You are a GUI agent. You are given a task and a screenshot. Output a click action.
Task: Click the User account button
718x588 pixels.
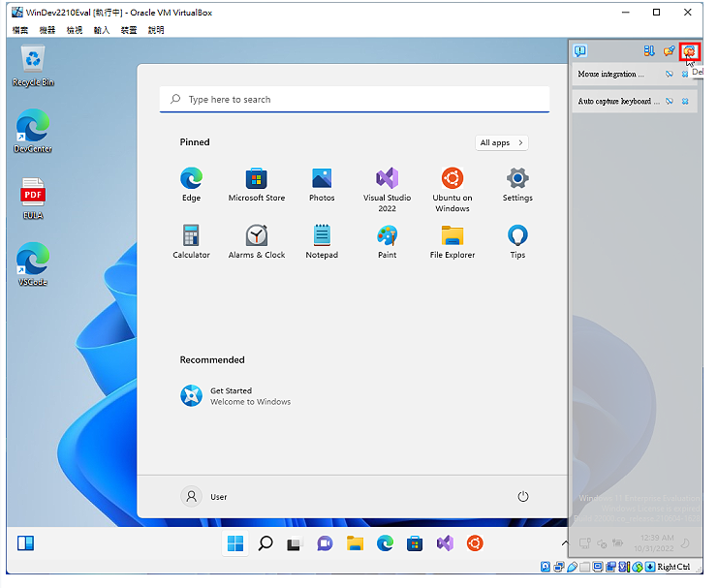[204, 496]
